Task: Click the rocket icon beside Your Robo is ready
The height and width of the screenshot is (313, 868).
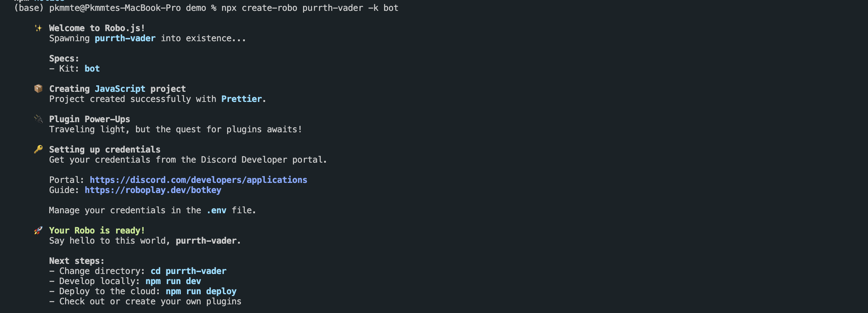Action: (x=38, y=230)
